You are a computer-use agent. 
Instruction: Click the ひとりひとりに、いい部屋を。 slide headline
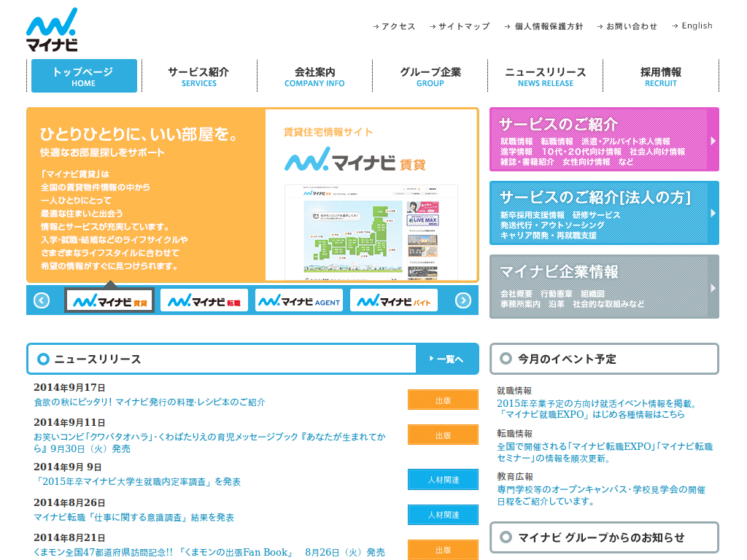[x=139, y=134]
